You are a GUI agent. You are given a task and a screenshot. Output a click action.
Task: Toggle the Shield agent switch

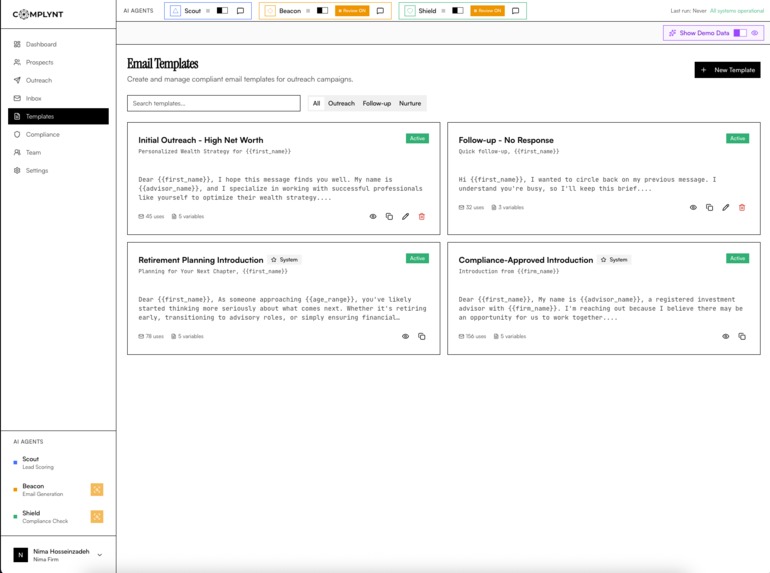(458, 11)
